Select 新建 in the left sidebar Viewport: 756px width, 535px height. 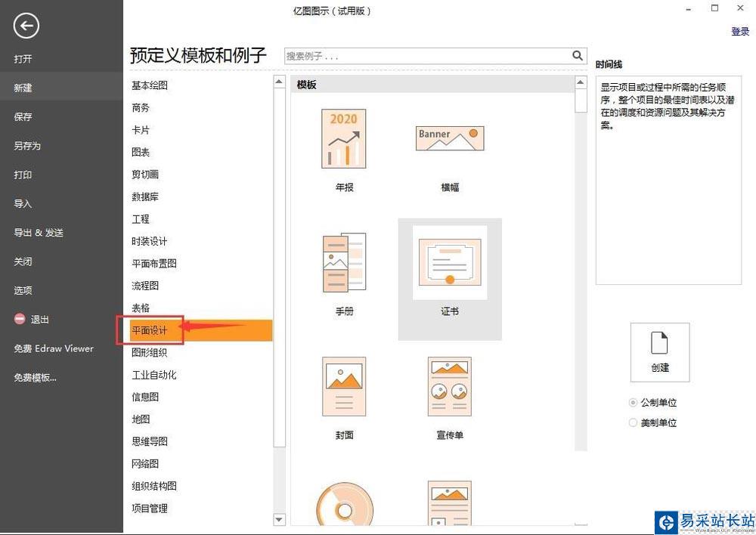click(x=61, y=88)
